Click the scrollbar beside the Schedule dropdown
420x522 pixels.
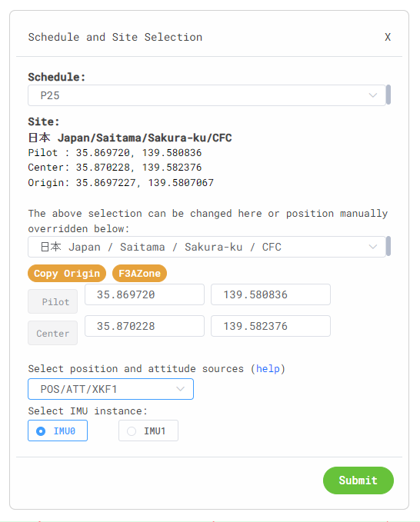tap(388, 95)
